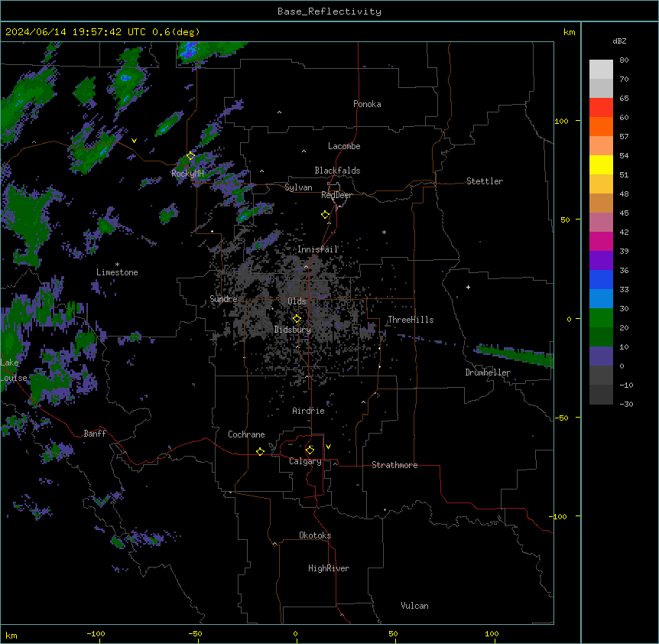The image size is (659, 644).
Task: Click the yellow V marker east of Calgary
Action: click(328, 447)
